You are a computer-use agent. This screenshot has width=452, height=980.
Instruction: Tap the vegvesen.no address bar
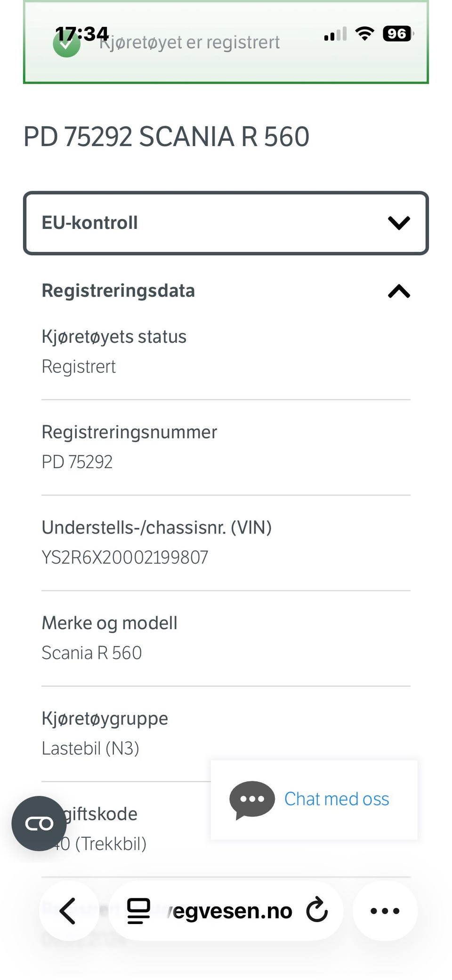pyautogui.click(x=231, y=911)
